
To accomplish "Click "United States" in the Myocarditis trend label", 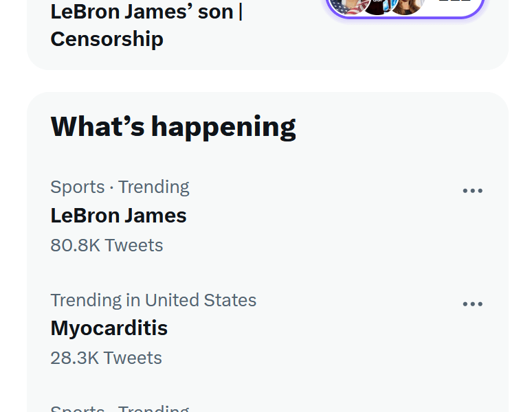I will pos(200,300).
